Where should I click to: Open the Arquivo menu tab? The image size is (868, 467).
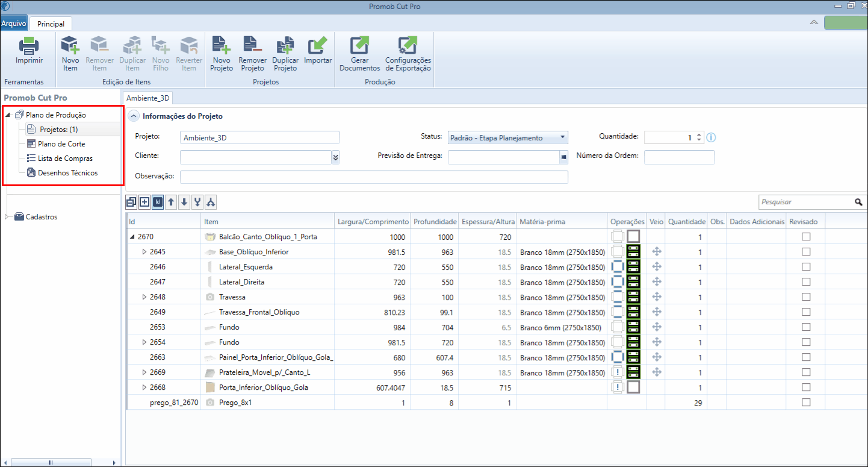pos(13,24)
